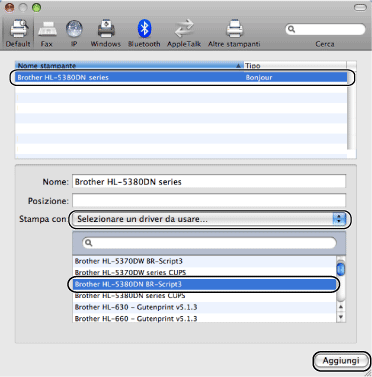The image size is (372, 377).
Task: Click the Nome text field
Action: (x=209, y=182)
